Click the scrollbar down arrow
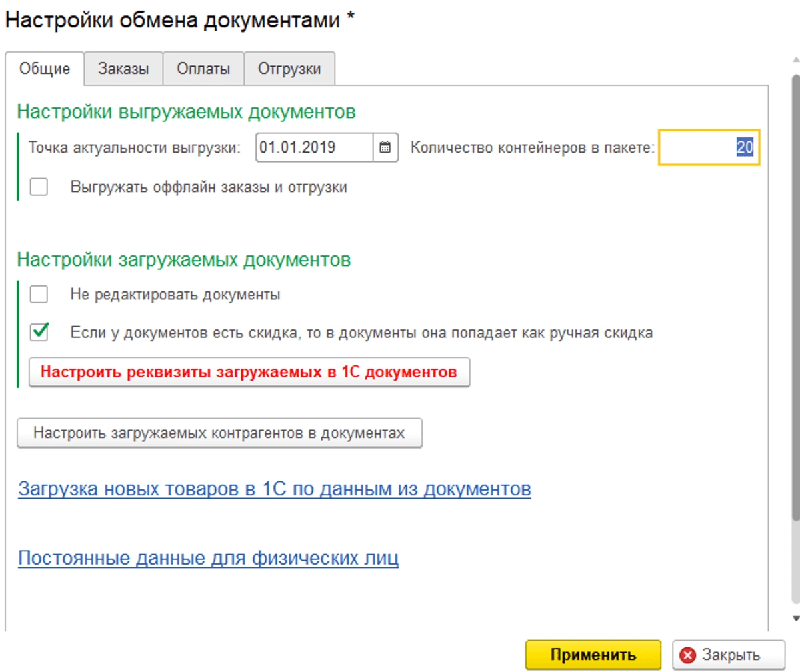The image size is (800, 672). 795,619
